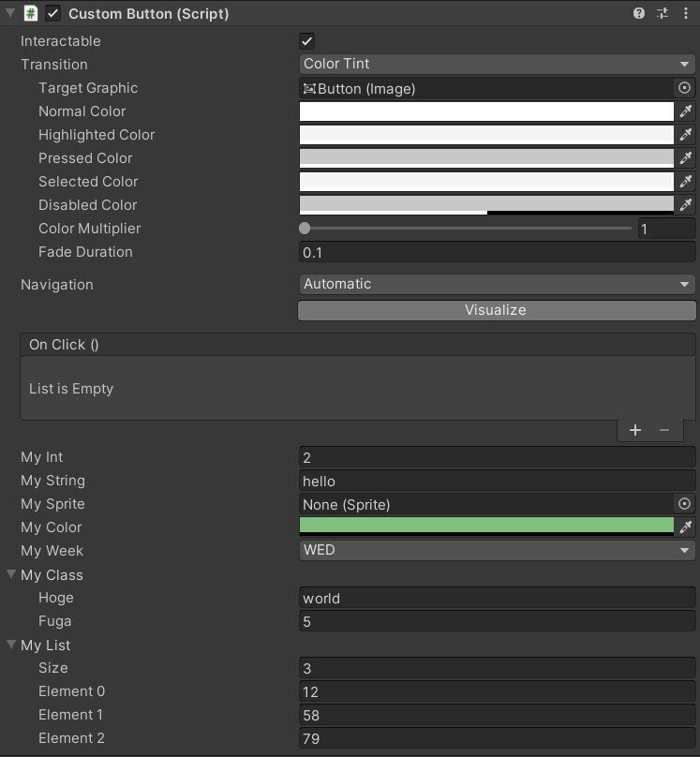
Task: Click the Fuga field showing 5
Action: (498, 621)
